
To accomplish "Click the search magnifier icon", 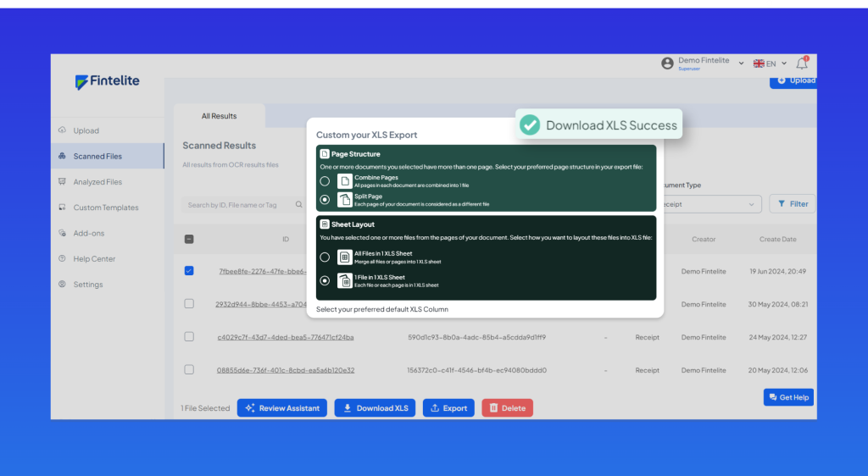I will click(299, 204).
